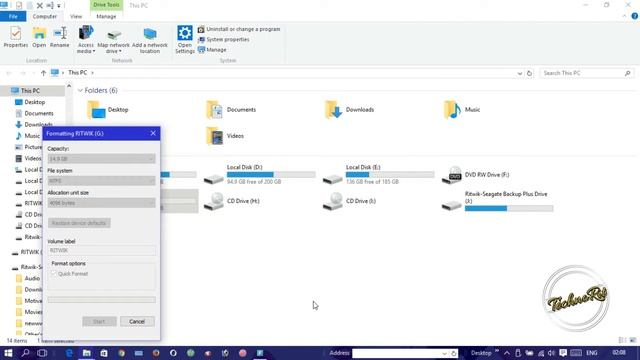Click Restore device defaults button
This screenshot has width=640, height=360.
pyautogui.click(x=79, y=223)
